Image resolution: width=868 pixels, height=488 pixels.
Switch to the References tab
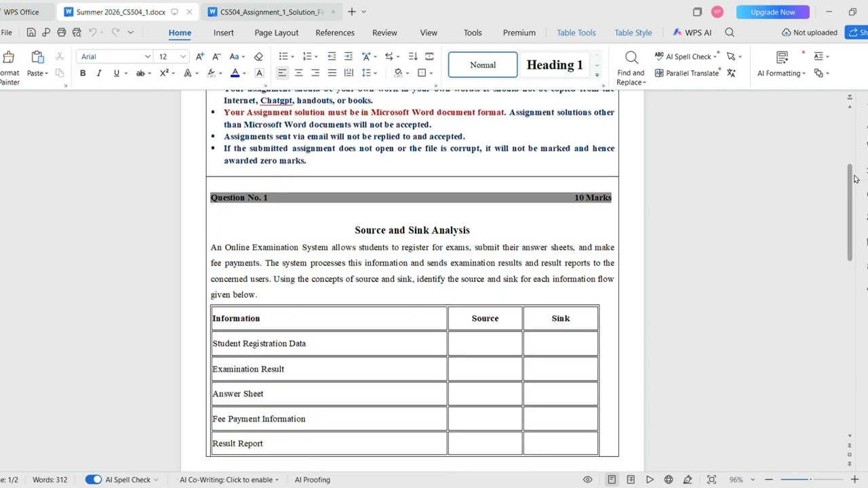pyautogui.click(x=335, y=33)
